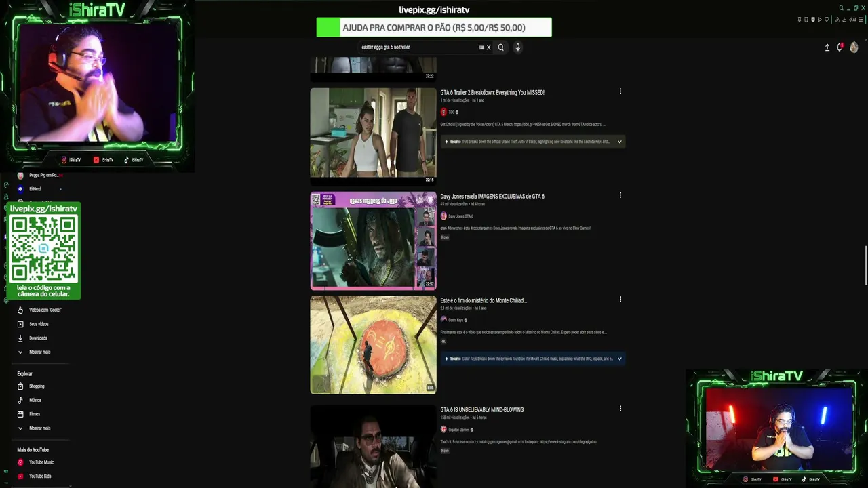
Task: Go to Música in Explorar
Action: pyautogui.click(x=35, y=400)
